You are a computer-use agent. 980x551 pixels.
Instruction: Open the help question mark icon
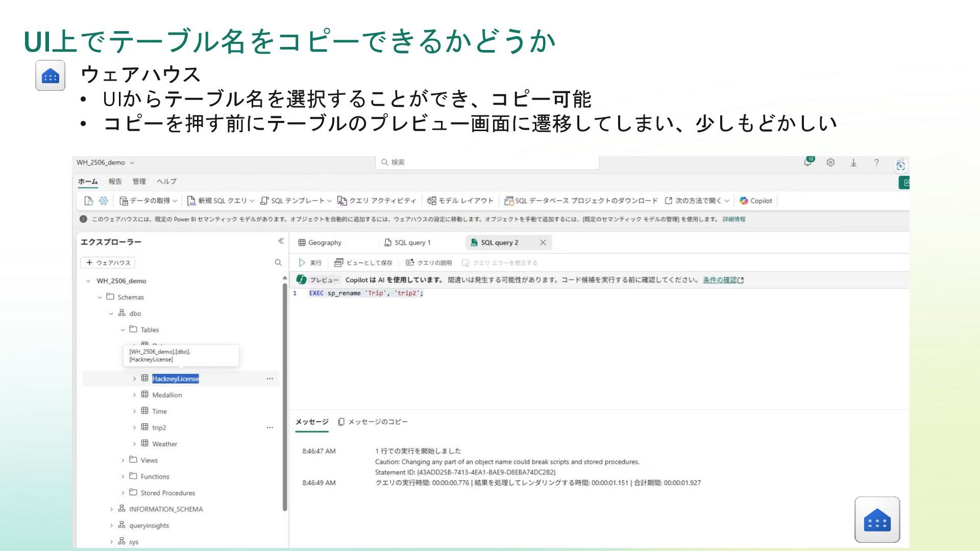[876, 163]
